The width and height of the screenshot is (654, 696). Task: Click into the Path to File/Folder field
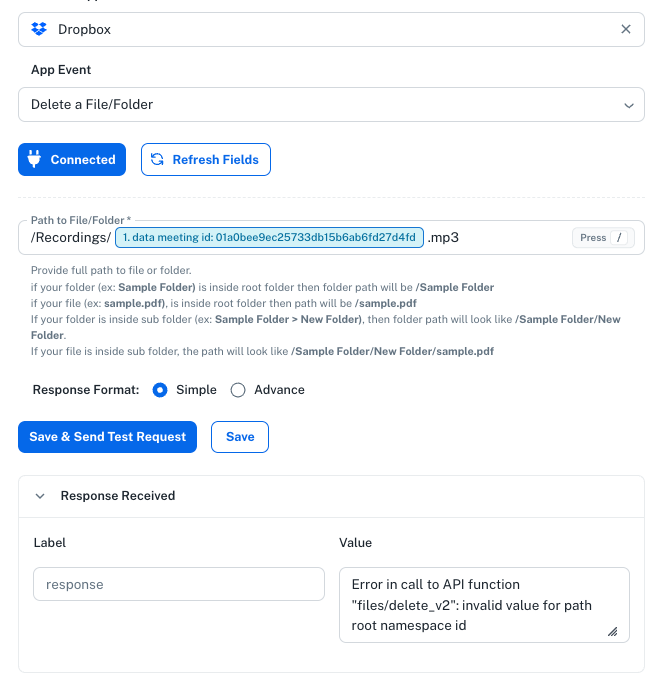[x=331, y=237]
